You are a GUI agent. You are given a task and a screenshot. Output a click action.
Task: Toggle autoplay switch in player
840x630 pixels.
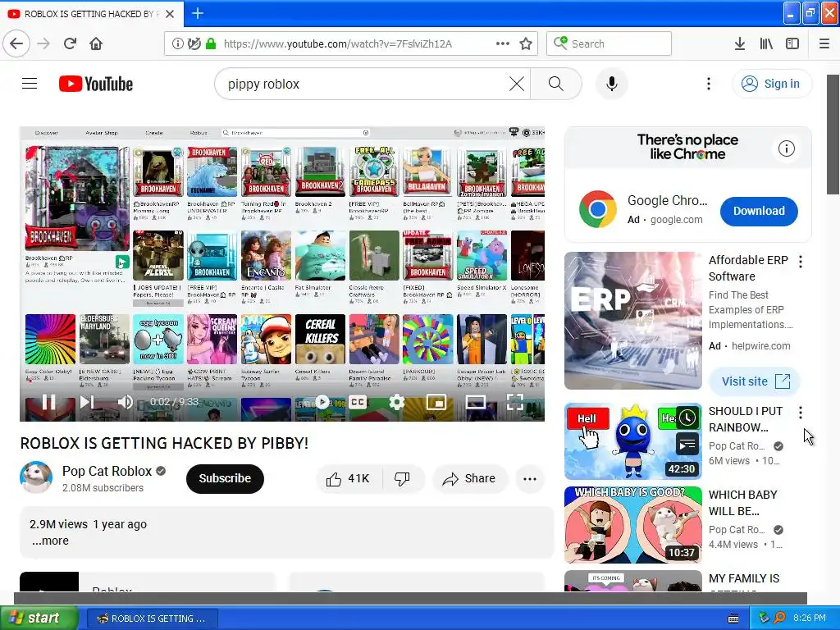pos(322,402)
